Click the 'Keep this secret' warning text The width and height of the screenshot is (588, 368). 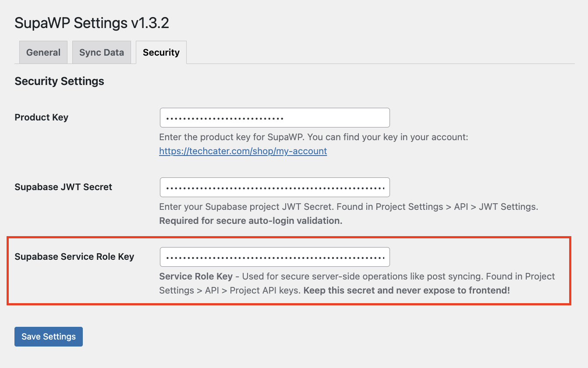(x=407, y=290)
